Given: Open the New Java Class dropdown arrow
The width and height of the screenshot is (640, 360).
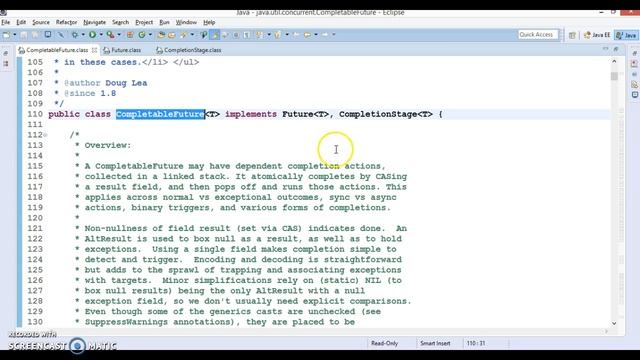Looking at the screenshot, I should [x=150, y=35].
